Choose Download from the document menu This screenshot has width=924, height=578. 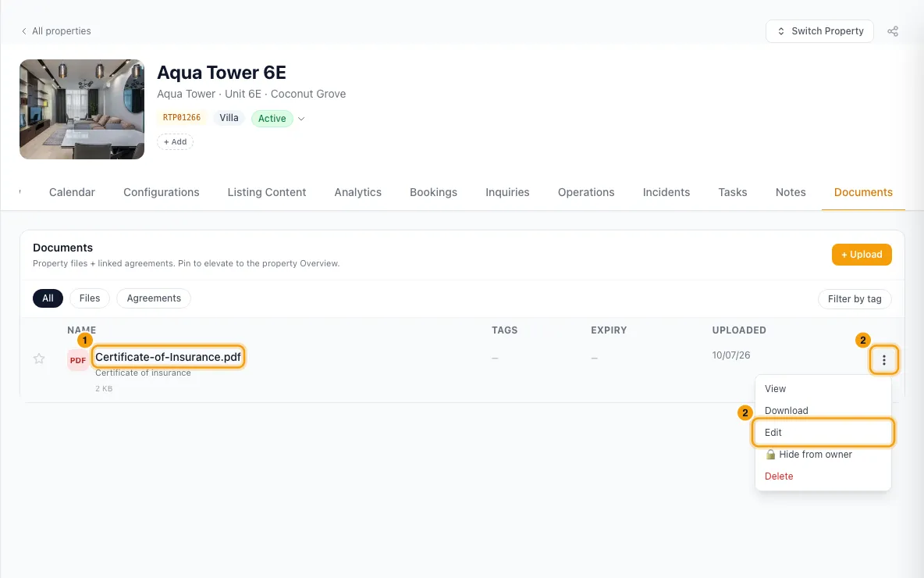(823, 411)
